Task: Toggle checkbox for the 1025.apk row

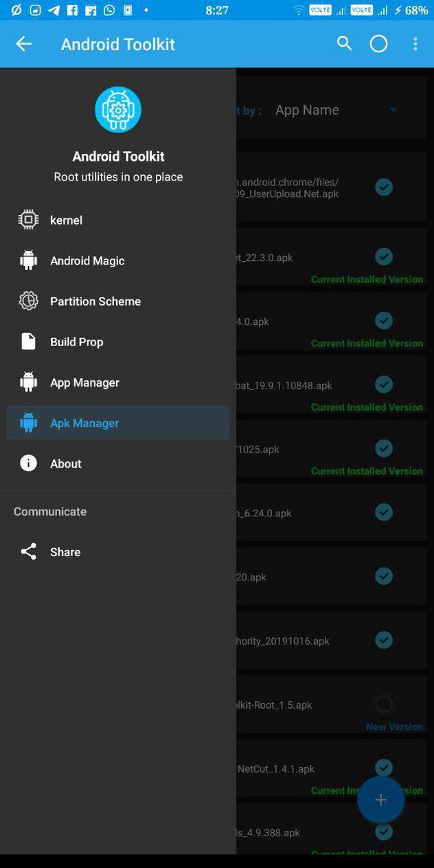Action: point(384,448)
